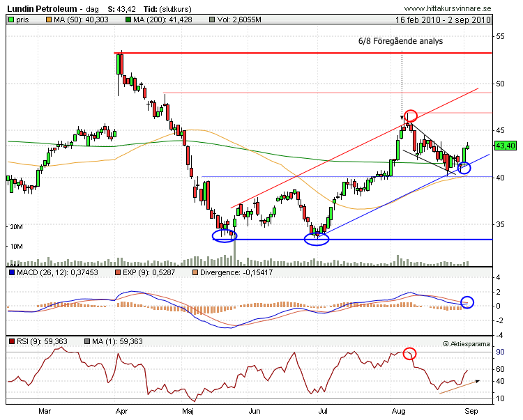This screenshot has width=523, height=420.
Task: Click the Divergence: -0,15417 label
Action: (x=236, y=272)
